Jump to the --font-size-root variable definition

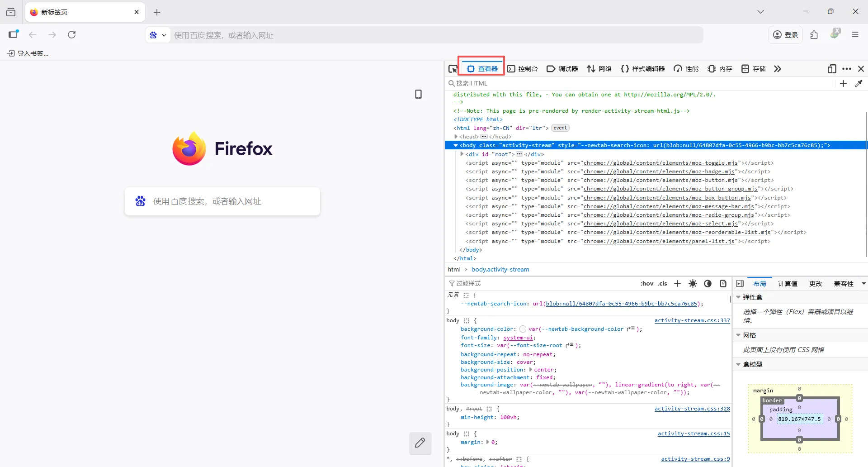click(570, 345)
